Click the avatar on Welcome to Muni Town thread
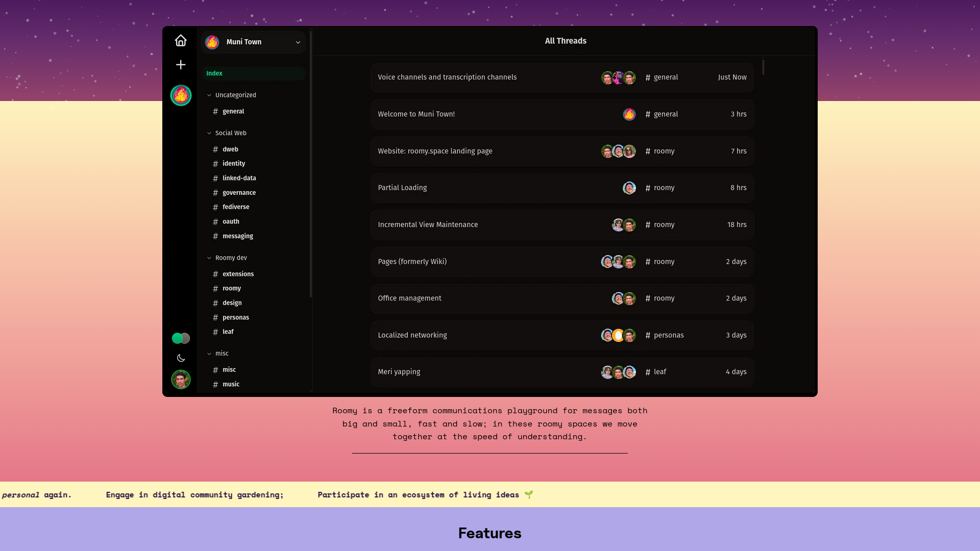 click(x=629, y=114)
